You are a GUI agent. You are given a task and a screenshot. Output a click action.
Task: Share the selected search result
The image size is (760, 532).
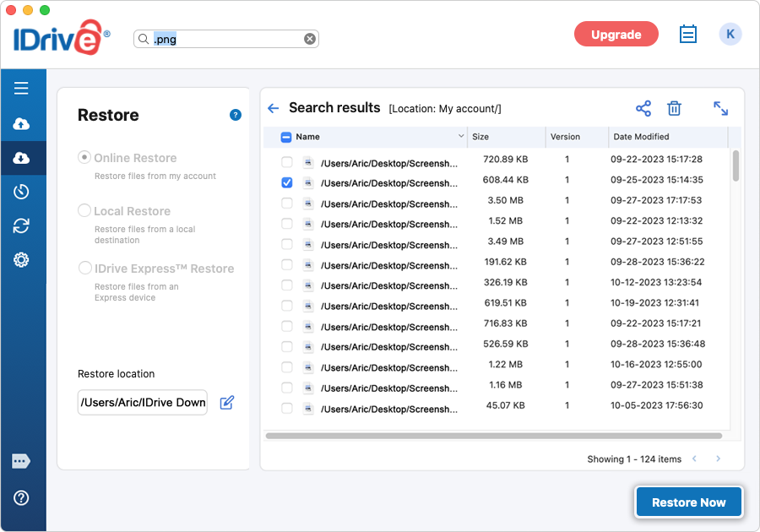pyautogui.click(x=643, y=108)
